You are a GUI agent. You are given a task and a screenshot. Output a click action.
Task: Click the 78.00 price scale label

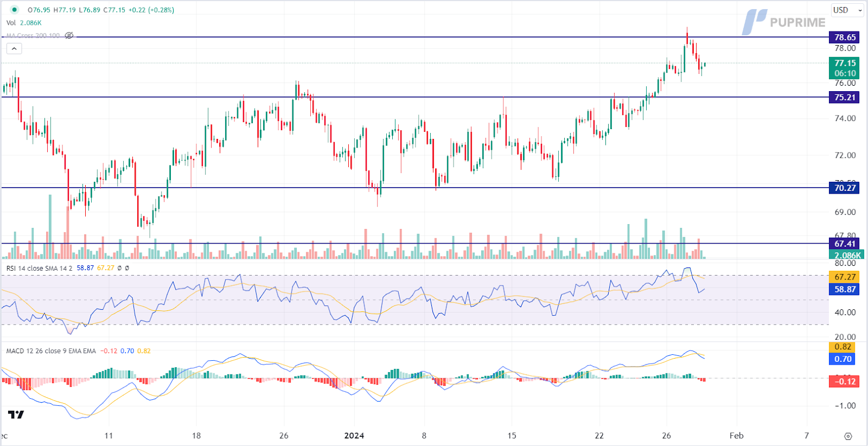point(845,48)
